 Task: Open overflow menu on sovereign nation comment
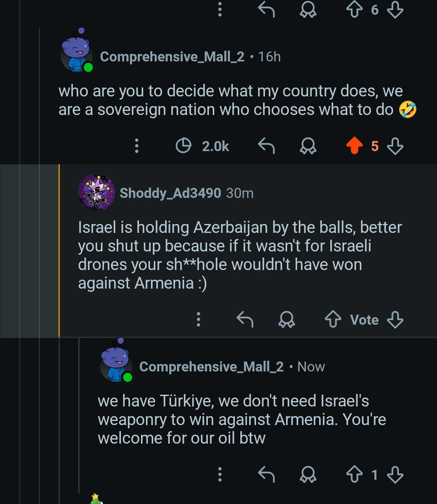[x=136, y=146]
